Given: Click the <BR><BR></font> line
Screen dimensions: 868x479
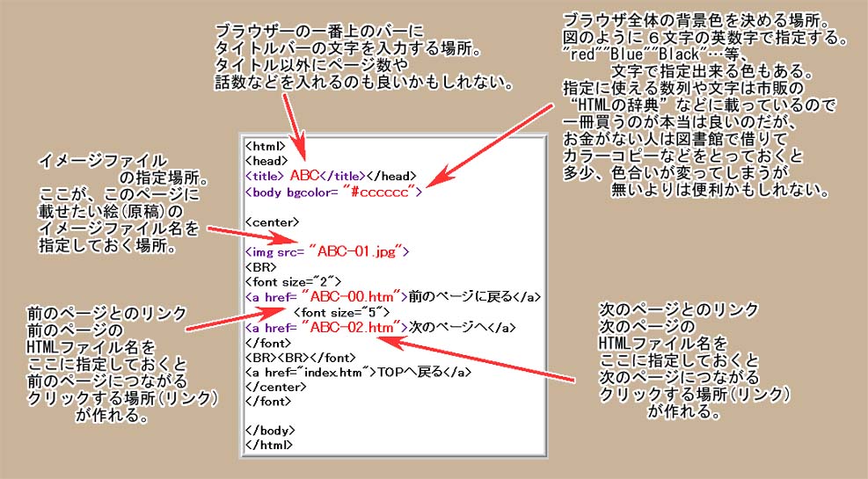Looking at the screenshot, I should pyautogui.click(x=301, y=358).
